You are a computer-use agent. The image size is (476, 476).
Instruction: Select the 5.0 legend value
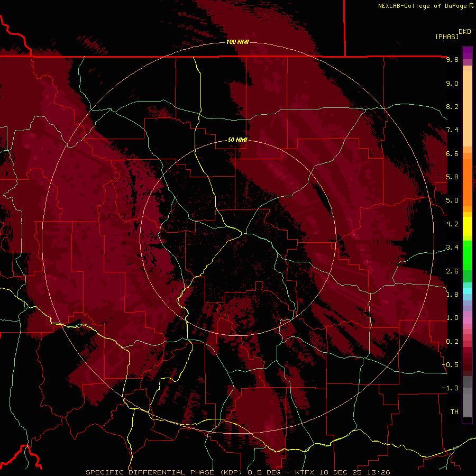(x=452, y=200)
